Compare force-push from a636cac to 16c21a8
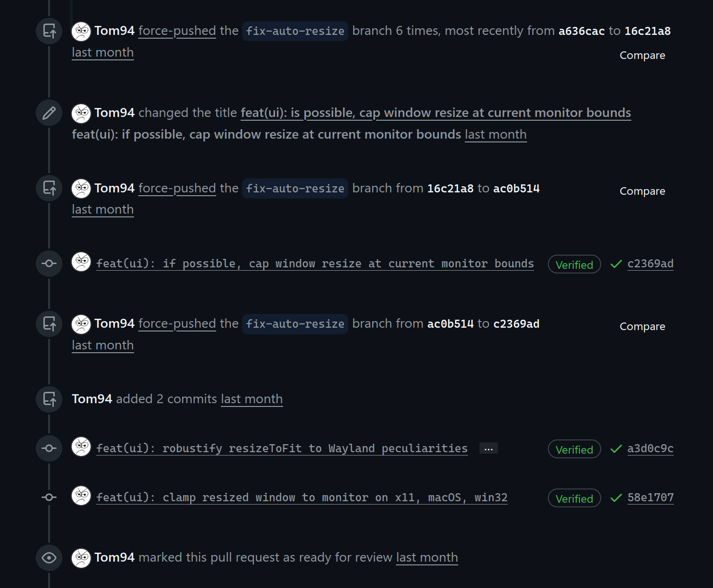713x588 pixels. click(642, 56)
